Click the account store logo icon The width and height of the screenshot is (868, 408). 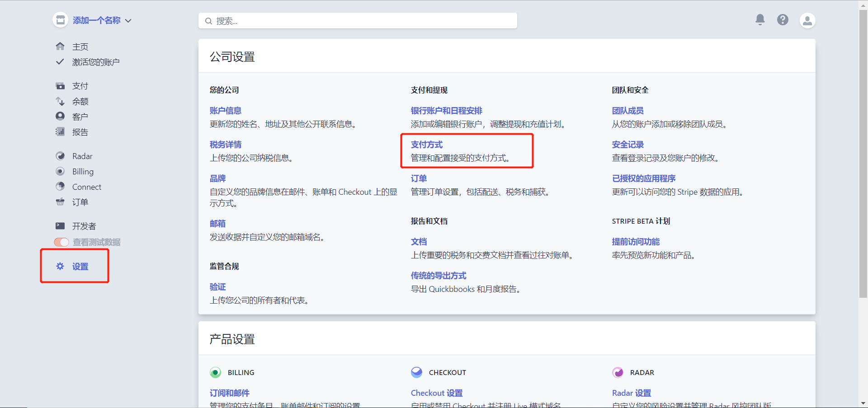tap(60, 20)
